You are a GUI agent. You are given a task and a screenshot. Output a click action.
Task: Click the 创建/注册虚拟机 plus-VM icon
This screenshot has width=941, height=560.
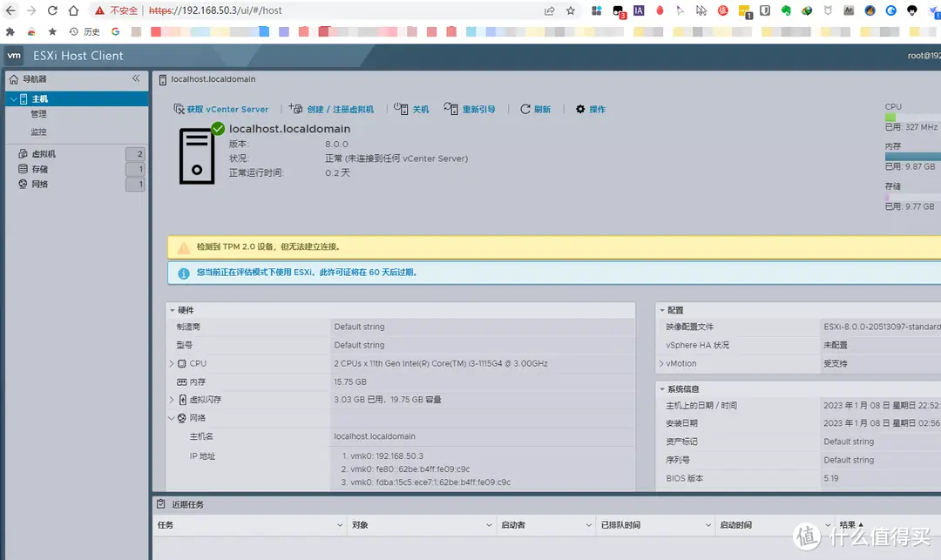(295, 109)
